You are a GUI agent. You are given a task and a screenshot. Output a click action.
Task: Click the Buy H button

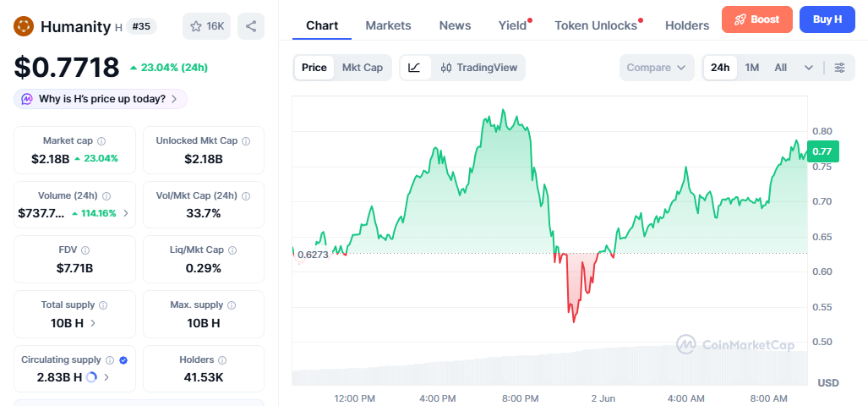[x=827, y=19]
